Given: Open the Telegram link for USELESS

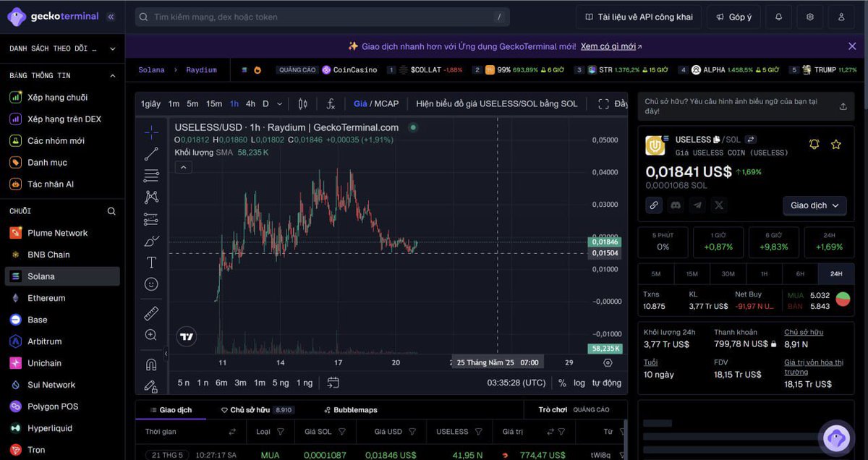Looking at the screenshot, I should coord(697,205).
